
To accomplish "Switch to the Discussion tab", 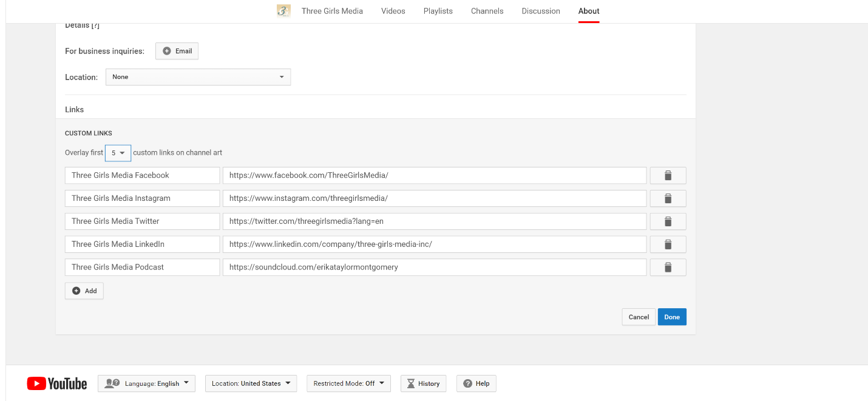I will pyautogui.click(x=541, y=11).
